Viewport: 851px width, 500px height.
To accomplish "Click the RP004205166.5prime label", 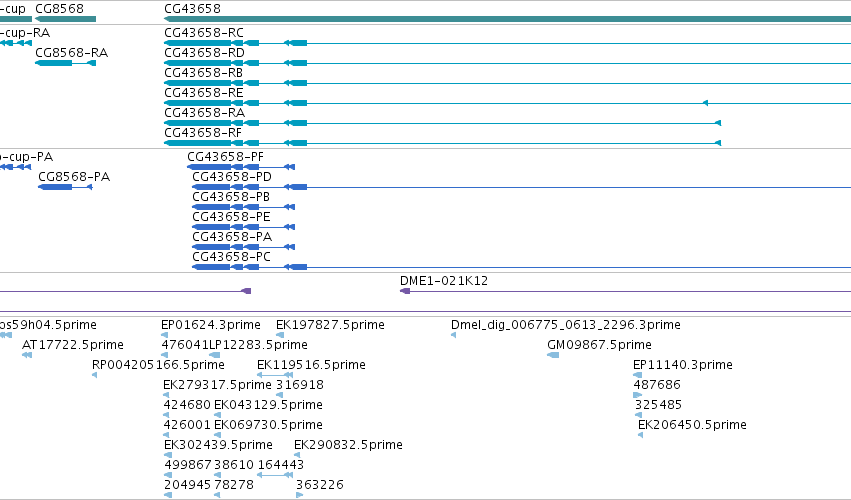I will [x=158, y=365].
